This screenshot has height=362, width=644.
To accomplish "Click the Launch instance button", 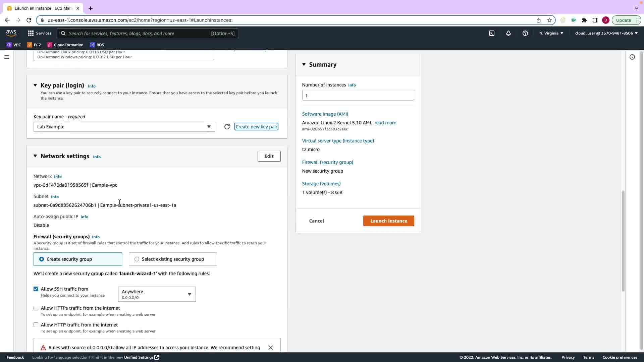I will tap(388, 221).
